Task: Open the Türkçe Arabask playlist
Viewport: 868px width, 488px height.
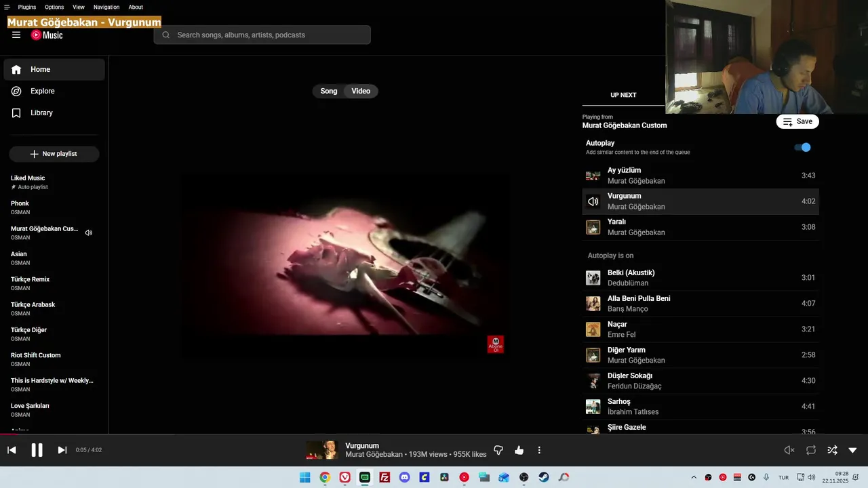Action: (54, 308)
